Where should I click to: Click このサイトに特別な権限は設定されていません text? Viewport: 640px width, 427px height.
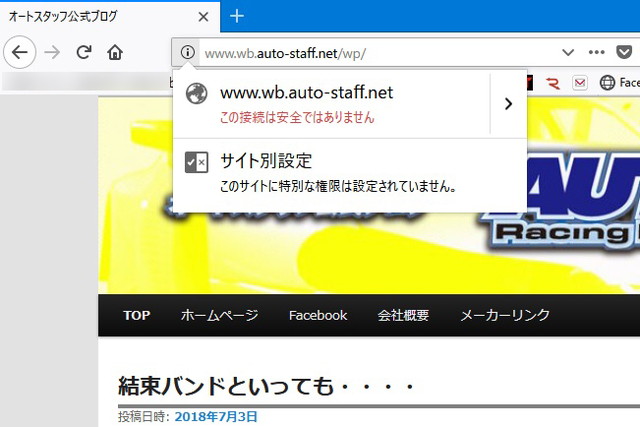[338, 187]
